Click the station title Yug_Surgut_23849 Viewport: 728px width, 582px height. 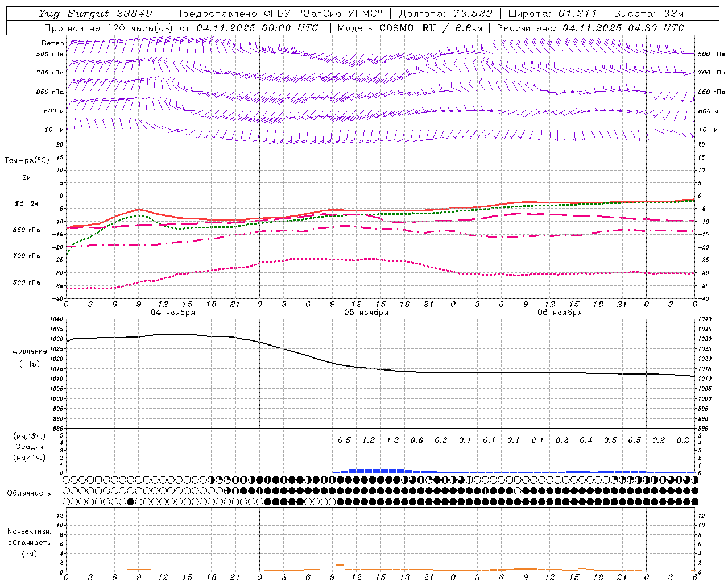click(96, 14)
